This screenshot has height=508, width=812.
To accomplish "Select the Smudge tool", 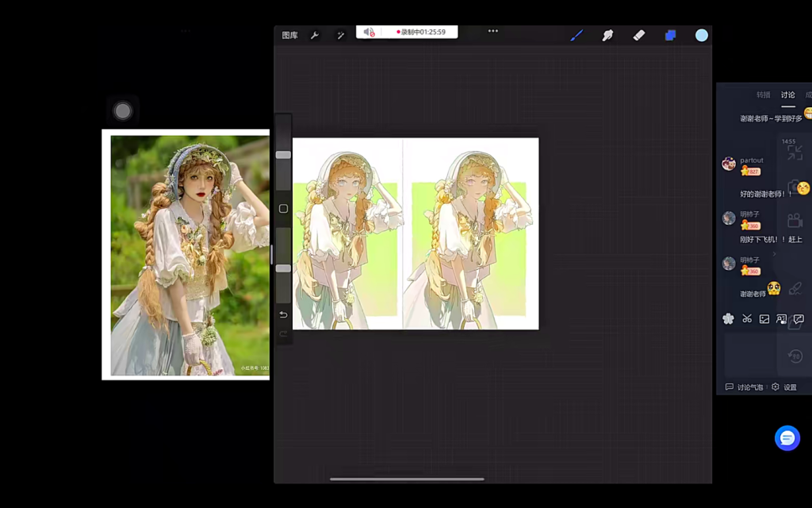I will (608, 35).
